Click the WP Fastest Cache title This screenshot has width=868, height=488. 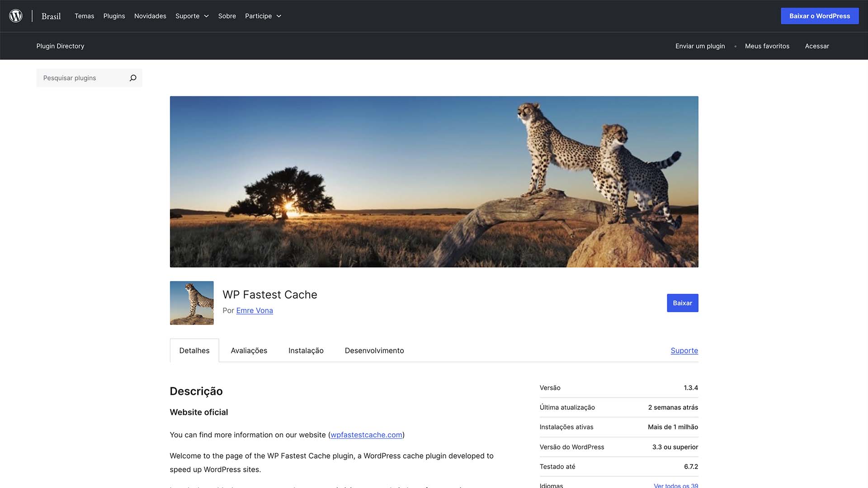pyautogui.click(x=270, y=295)
